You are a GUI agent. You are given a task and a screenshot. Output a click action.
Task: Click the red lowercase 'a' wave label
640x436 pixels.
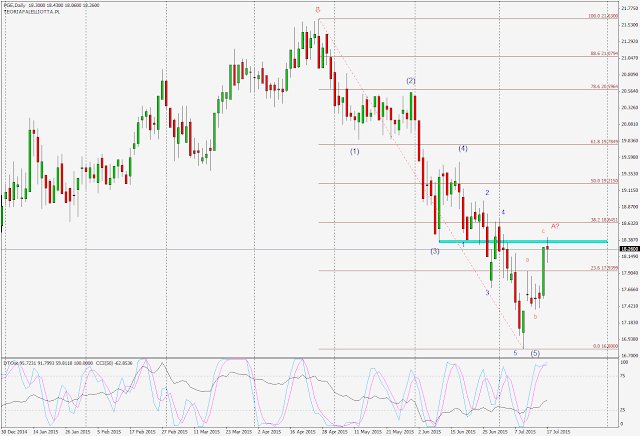(527, 260)
